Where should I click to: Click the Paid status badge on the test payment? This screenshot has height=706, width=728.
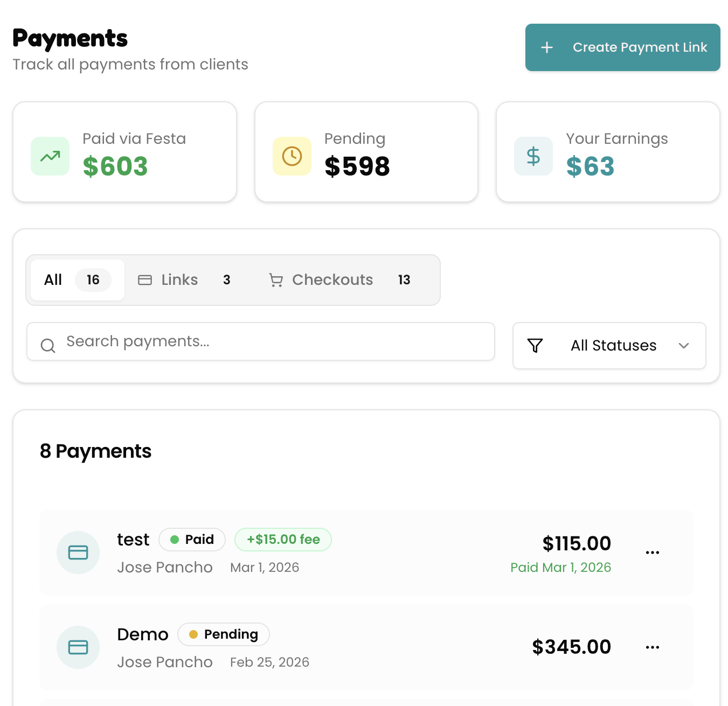[x=192, y=539]
